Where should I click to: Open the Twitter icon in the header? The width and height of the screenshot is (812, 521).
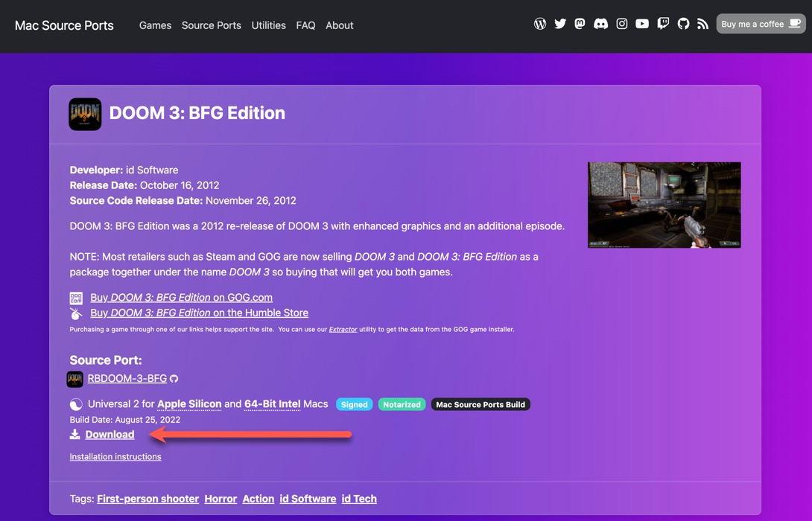click(x=559, y=23)
